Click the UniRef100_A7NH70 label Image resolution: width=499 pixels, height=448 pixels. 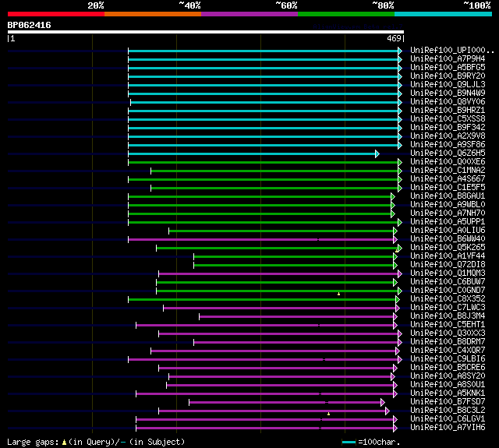pyautogui.click(x=448, y=213)
